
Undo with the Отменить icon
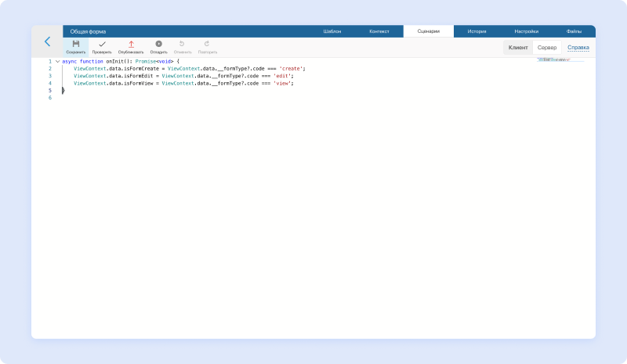click(182, 45)
